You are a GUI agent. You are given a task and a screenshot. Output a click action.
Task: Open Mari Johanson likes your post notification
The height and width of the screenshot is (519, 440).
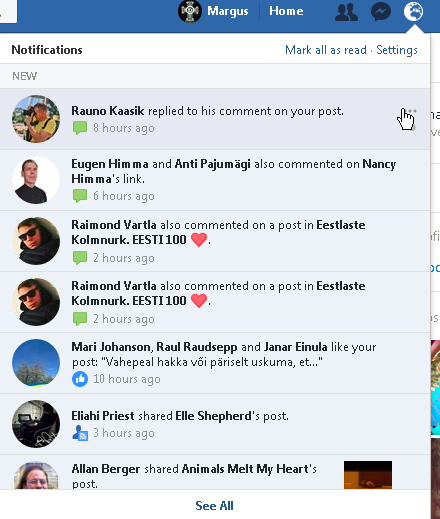coord(215,363)
